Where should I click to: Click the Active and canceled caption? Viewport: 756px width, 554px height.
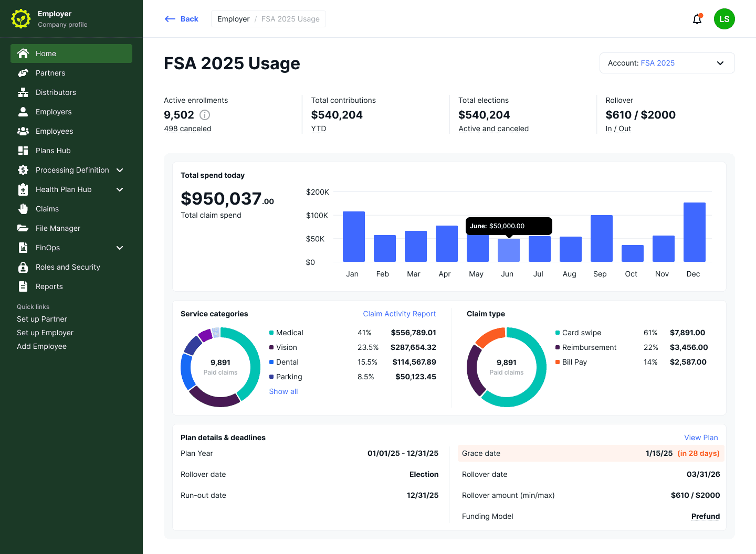click(x=493, y=129)
